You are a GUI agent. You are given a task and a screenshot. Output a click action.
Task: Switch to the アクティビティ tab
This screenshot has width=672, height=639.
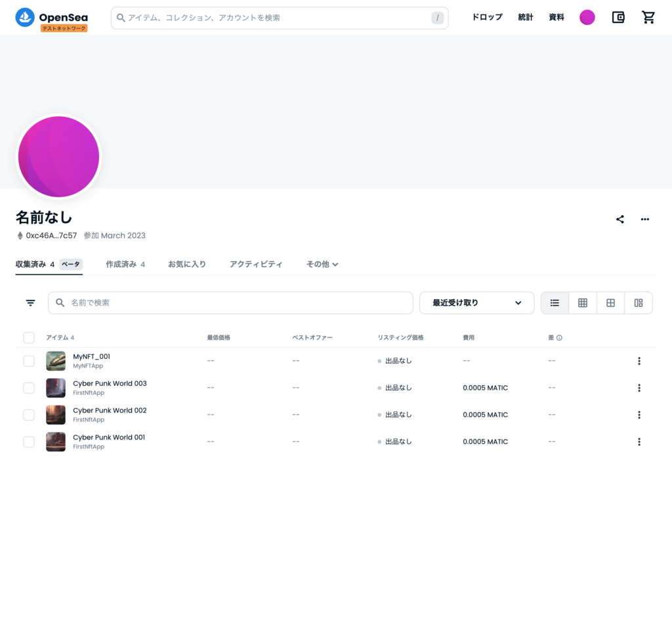256,264
